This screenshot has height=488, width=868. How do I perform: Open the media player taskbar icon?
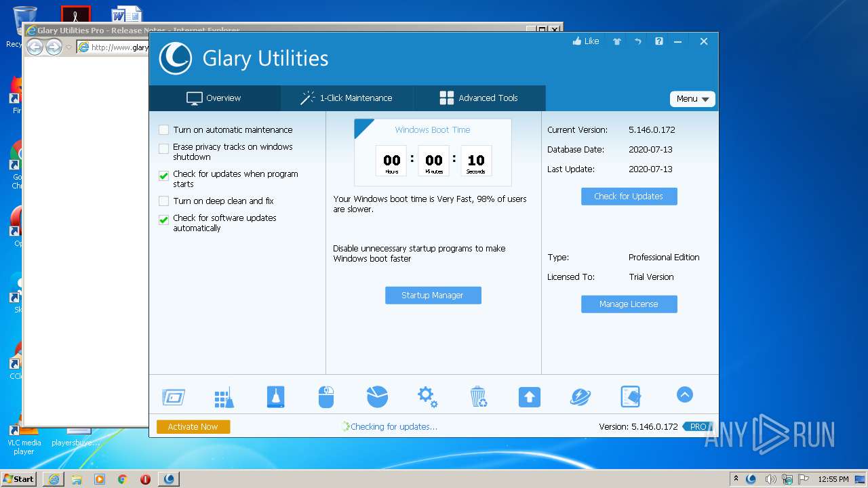(100, 479)
